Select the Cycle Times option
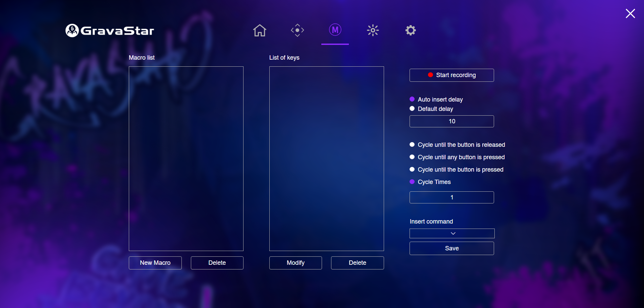The image size is (644, 308). tap(412, 182)
